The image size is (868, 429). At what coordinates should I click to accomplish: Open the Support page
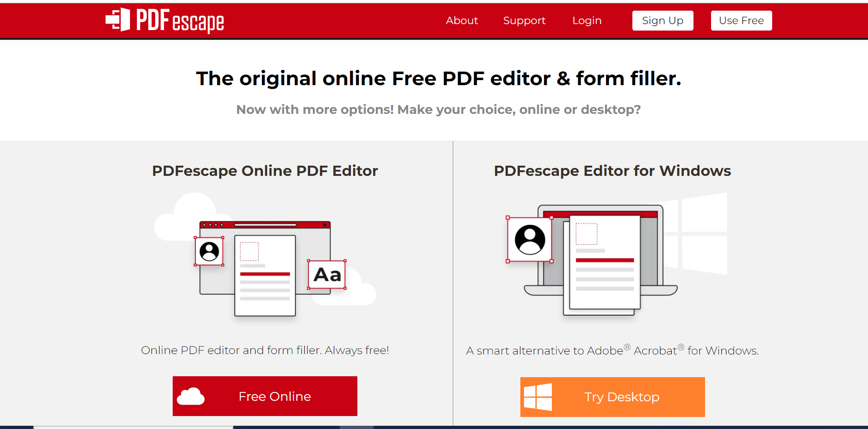pos(524,20)
